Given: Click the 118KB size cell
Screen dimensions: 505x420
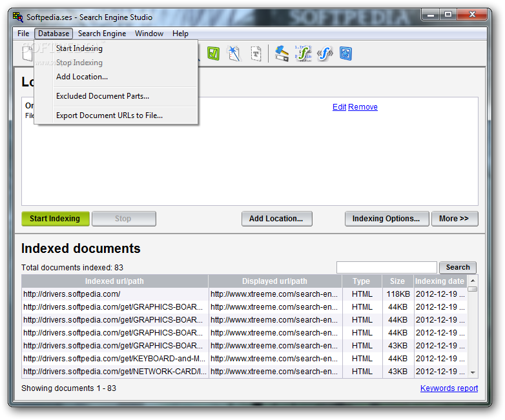Looking at the screenshot, I should click(398, 294).
